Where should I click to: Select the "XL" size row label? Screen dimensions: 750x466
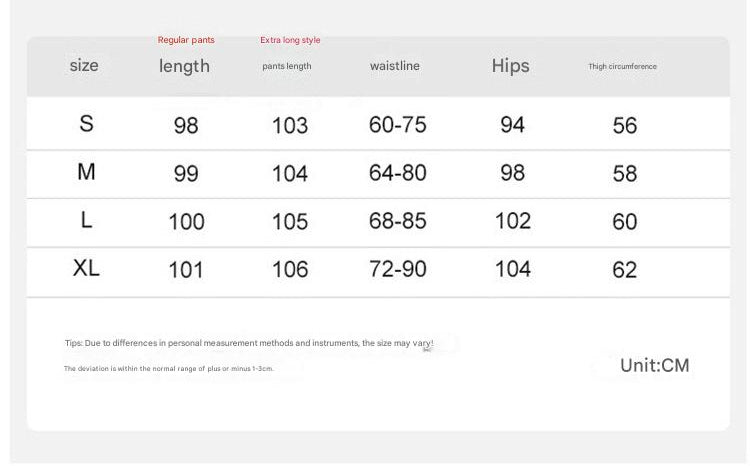(87, 268)
